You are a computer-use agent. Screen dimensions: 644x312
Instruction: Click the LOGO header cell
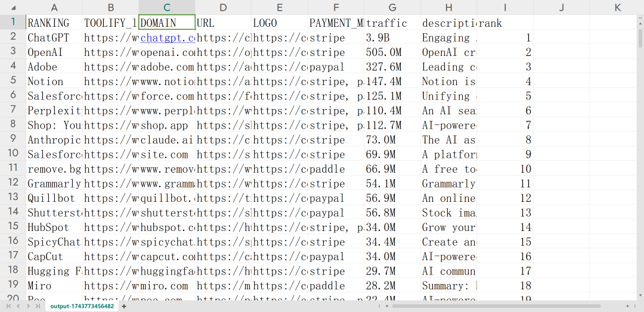279,23
